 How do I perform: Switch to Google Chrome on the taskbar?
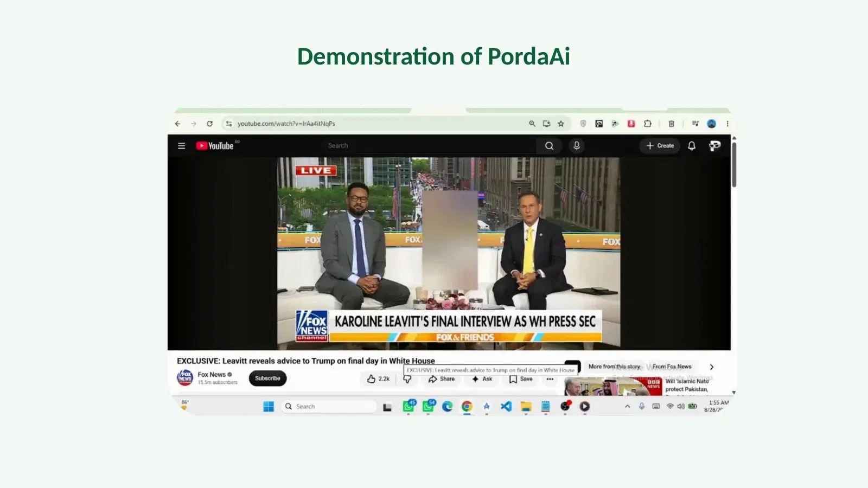tap(467, 407)
